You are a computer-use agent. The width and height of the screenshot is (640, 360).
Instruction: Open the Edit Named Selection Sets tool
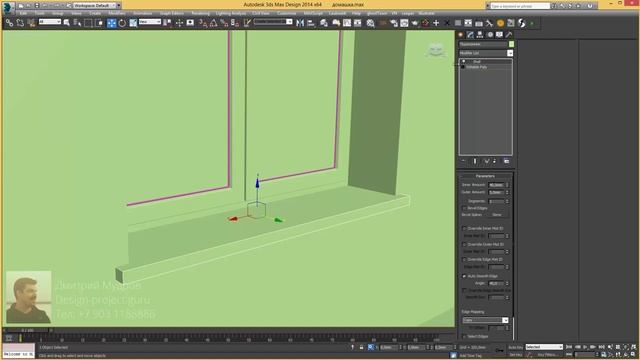pyautogui.click(x=247, y=23)
